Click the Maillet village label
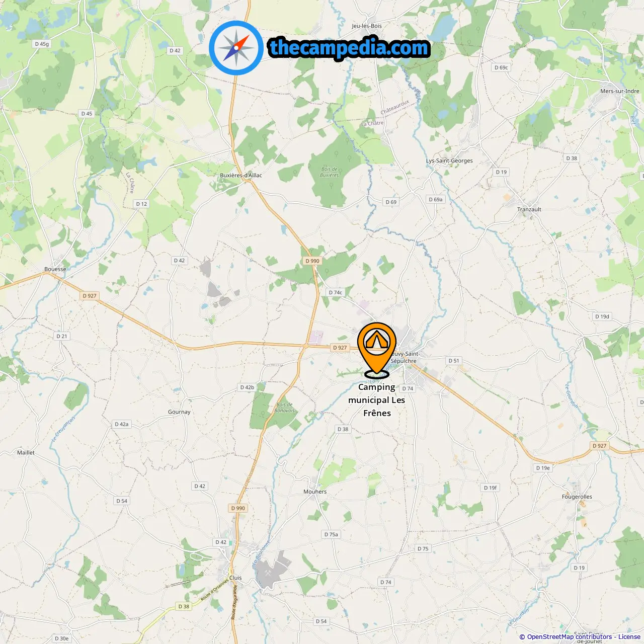Image resolution: width=644 pixels, height=644 pixels. 26,452
